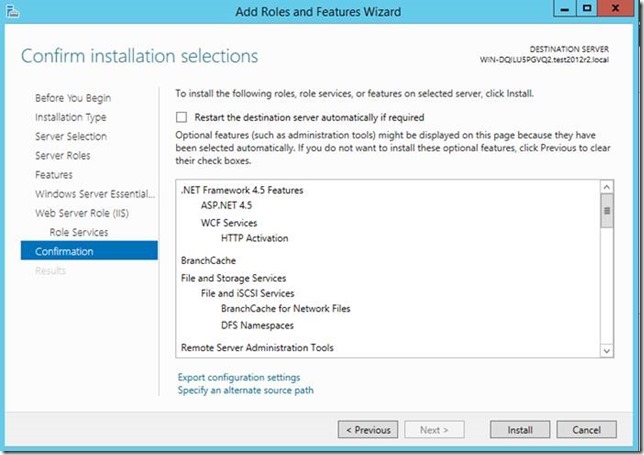Click the features list scrollbar thumb
The height and width of the screenshot is (455, 644).
[606, 212]
